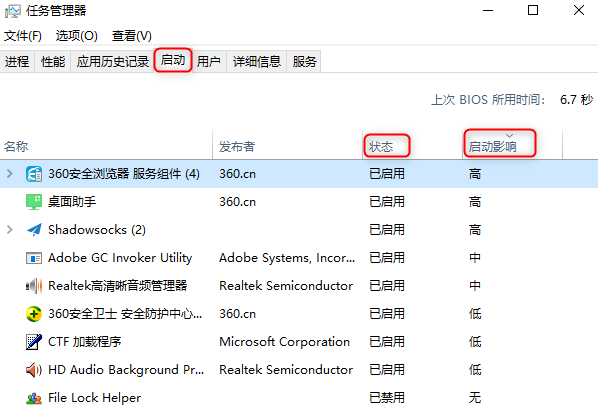Click the 上次 BIOS 所用时间 label
This screenshot has width=598, height=418.
point(488,100)
